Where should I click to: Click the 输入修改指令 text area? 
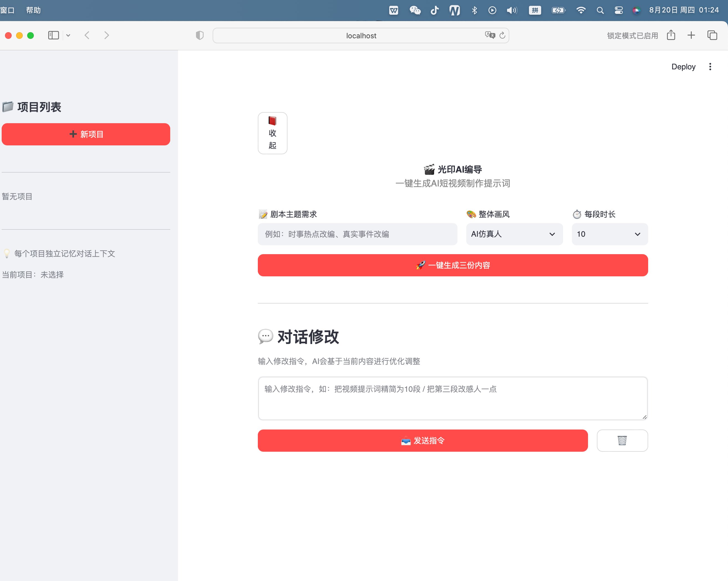click(x=452, y=398)
